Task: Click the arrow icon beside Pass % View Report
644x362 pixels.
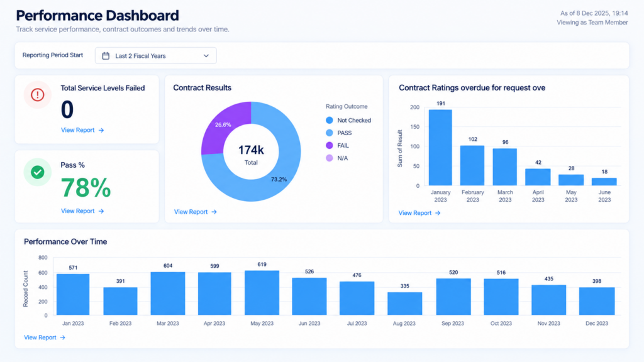Action: coord(101,211)
